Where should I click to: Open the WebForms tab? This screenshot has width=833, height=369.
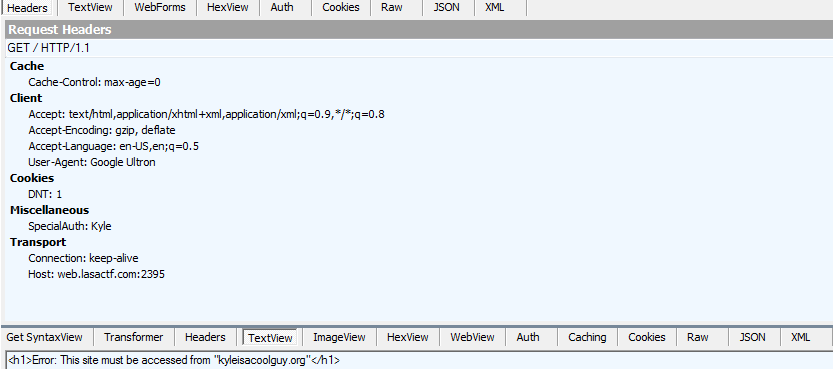tap(160, 7)
